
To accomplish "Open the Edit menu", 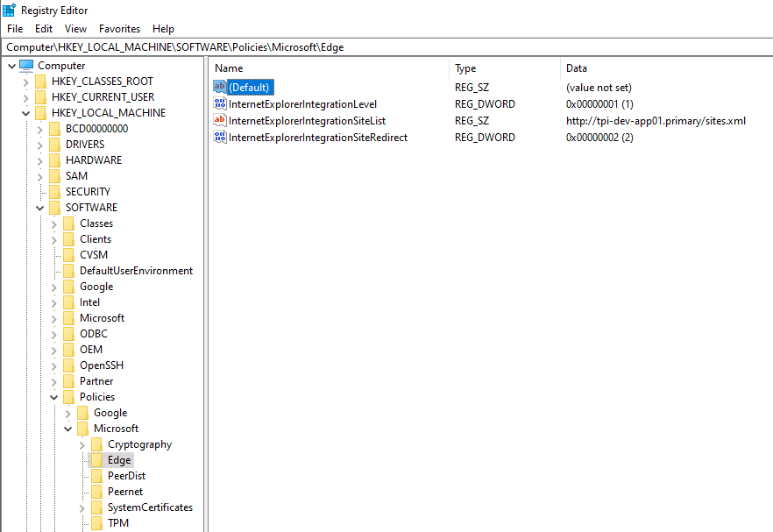I will tap(44, 29).
